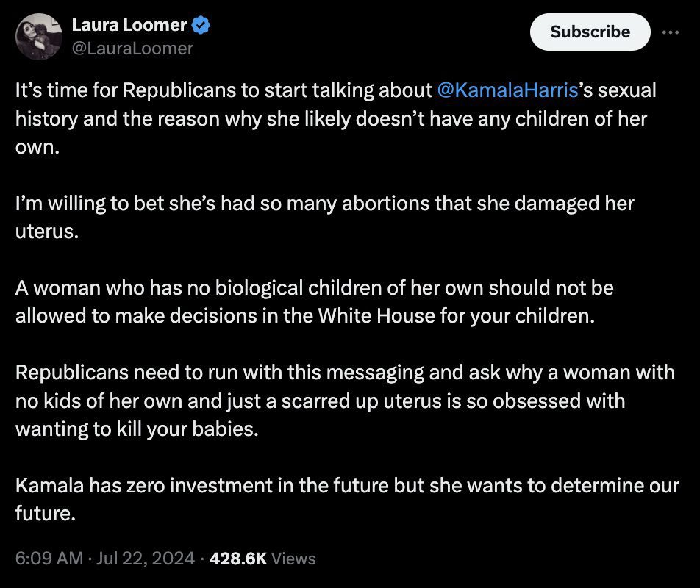Select the 6:09 AM time link
Screen dimensions: 700x588
pyautogui.click(x=49, y=559)
